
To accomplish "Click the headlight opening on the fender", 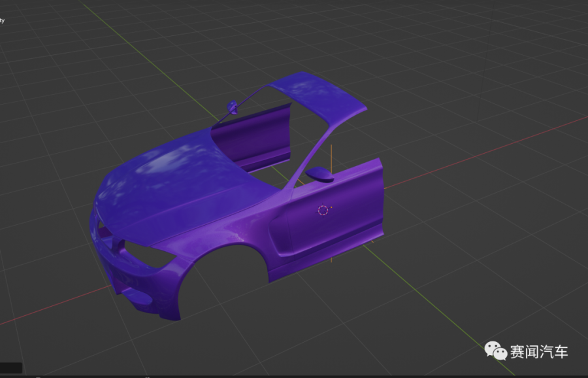I will 145,254.
